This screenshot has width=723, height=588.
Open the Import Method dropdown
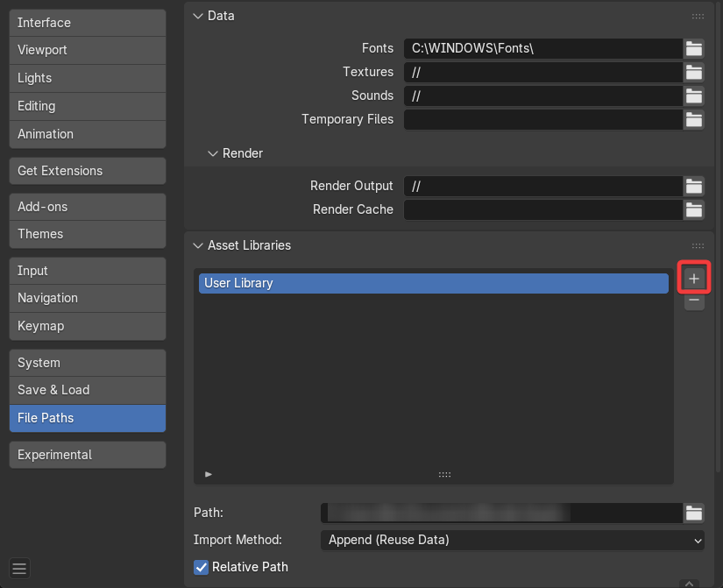click(513, 540)
